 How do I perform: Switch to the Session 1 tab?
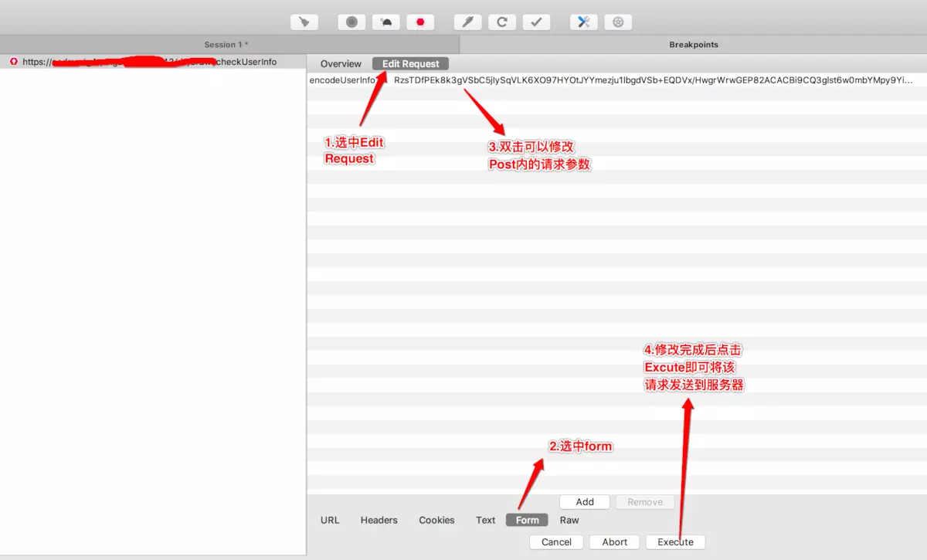click(229, 45)
